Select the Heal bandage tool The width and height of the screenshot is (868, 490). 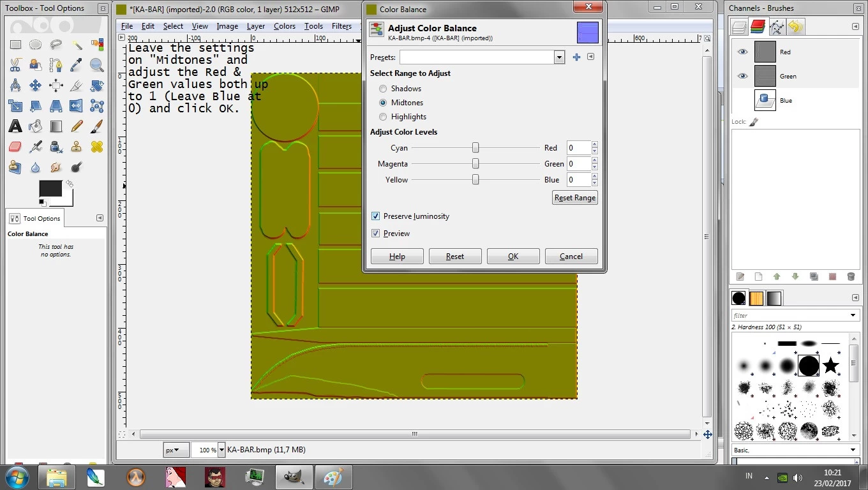[97, 147]
